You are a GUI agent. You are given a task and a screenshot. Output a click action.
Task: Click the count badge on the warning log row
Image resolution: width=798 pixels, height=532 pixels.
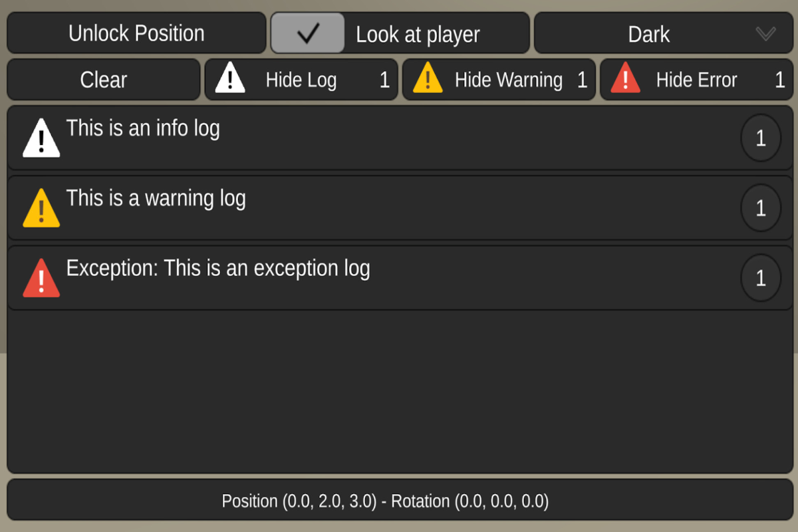(x=761, y=208)
